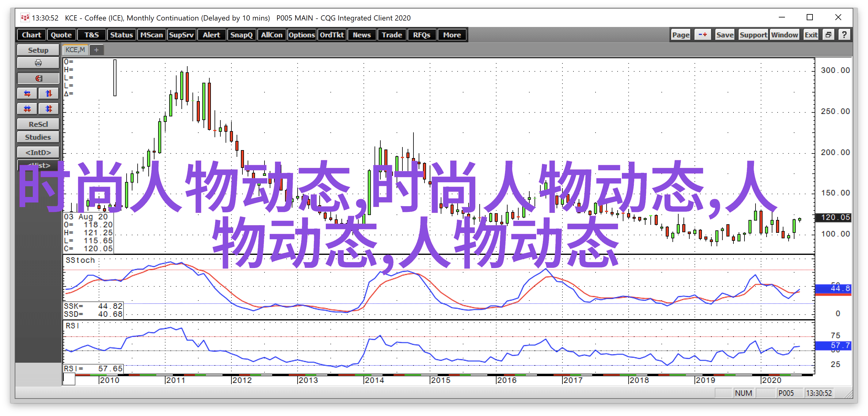Click the 300.00 price scale label
Screen dimensions: 868x416
coord(835,70)
